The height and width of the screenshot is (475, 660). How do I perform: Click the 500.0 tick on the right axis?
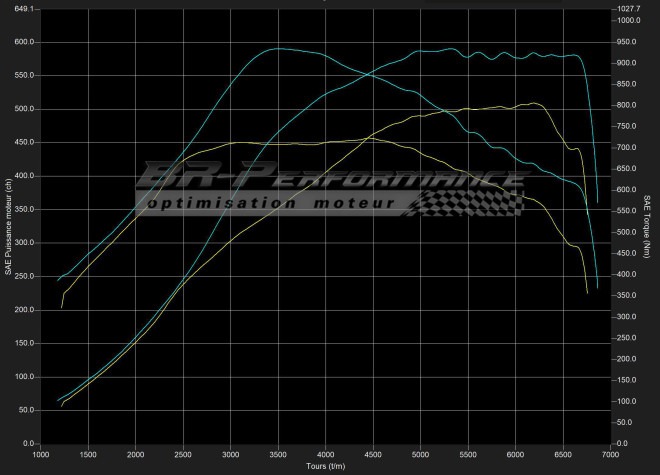click(x=627, y=232)
